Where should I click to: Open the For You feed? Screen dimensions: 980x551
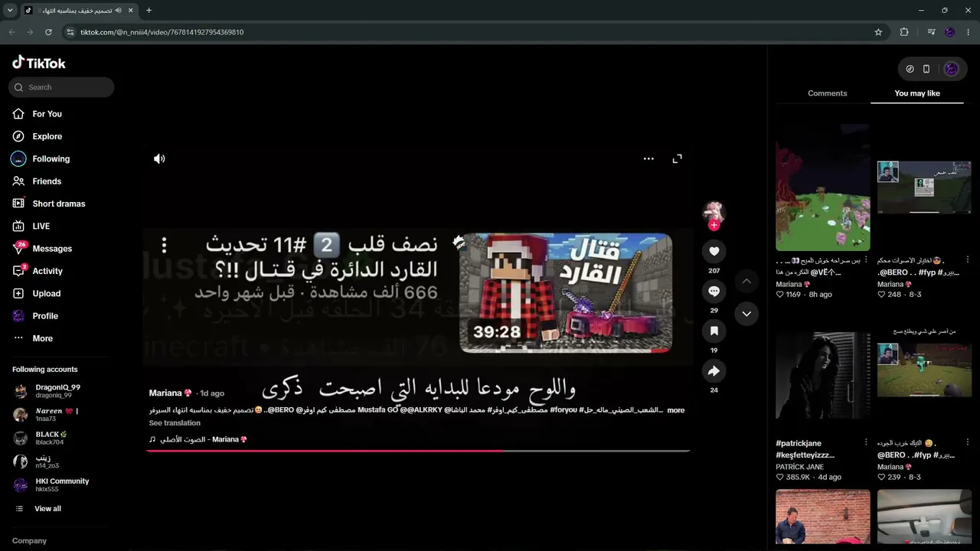point(47,114)
